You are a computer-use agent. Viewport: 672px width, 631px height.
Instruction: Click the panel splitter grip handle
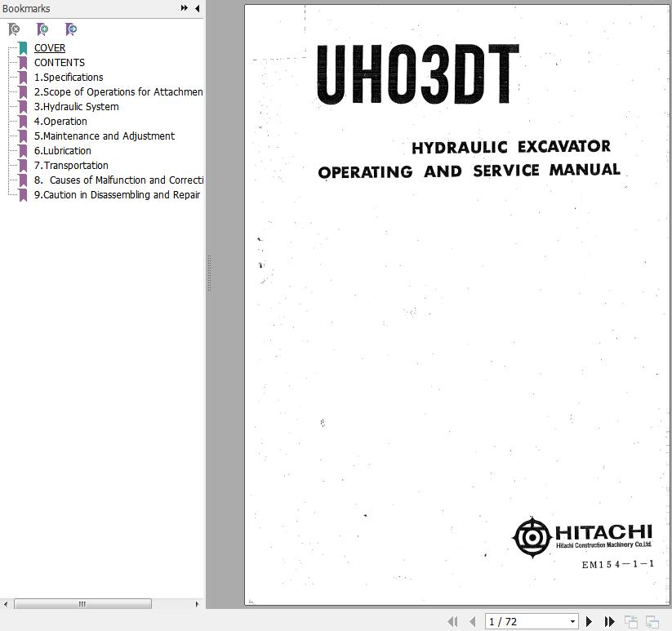pos(209,273)
